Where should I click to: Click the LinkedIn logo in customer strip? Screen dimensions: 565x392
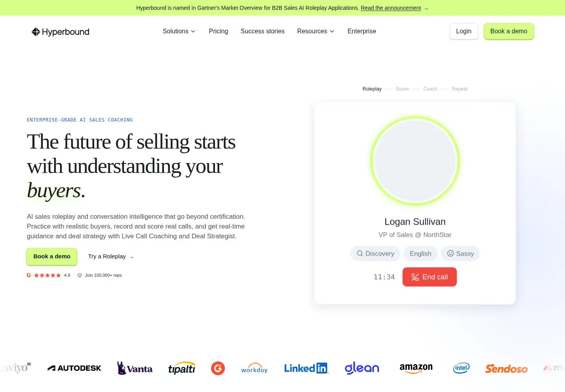coord(306,368)
